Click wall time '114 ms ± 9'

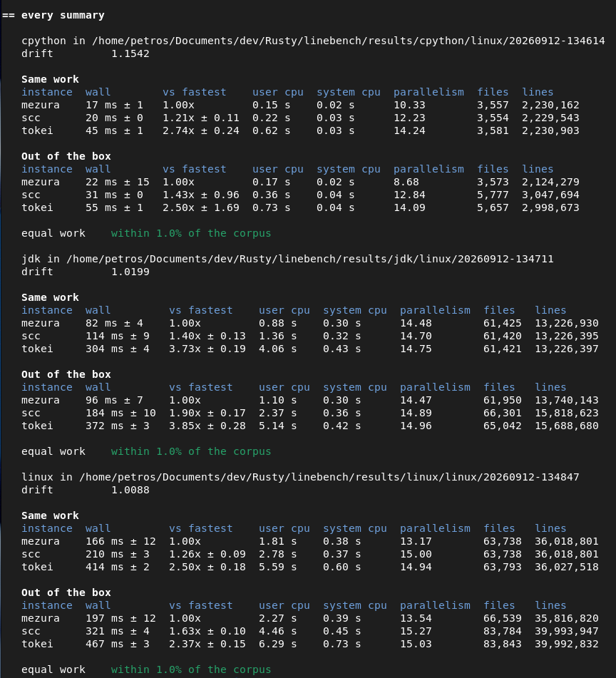118,336
